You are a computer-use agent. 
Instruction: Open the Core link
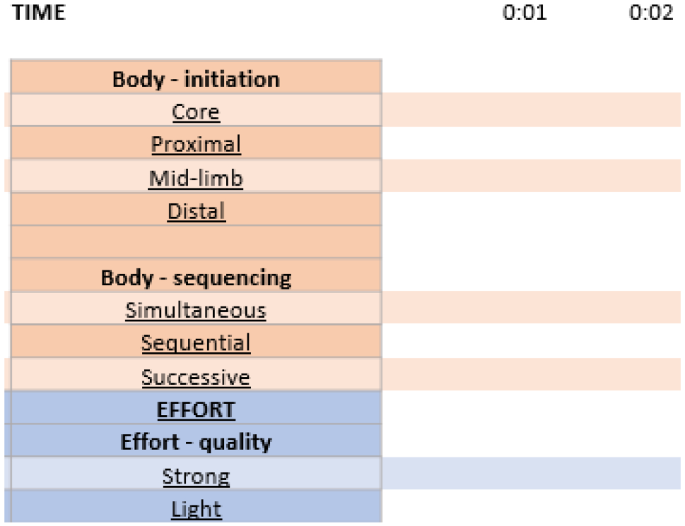[196, 112]
